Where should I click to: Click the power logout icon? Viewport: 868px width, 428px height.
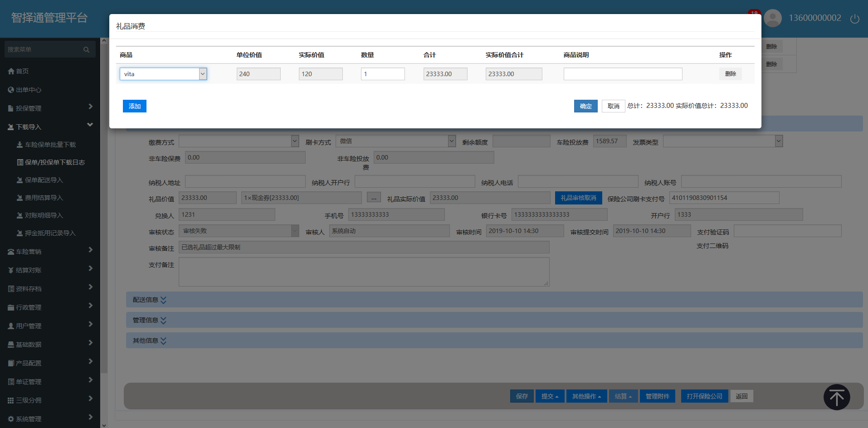(854, 19)
